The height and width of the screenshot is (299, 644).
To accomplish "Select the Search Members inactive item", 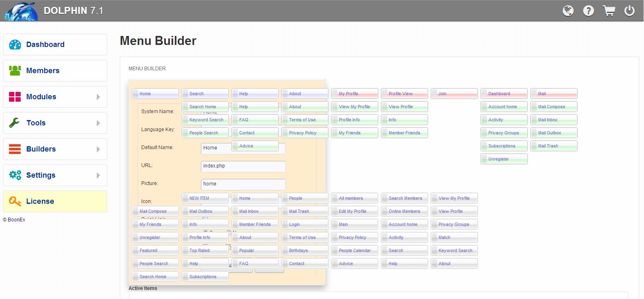I will (x=404, y=198).
